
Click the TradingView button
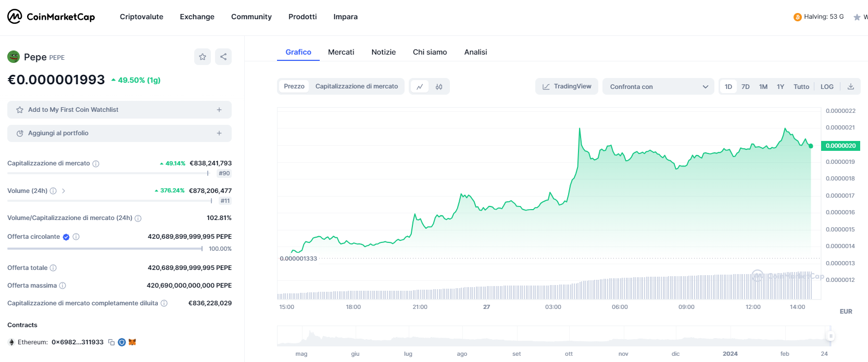pos(567,86)
